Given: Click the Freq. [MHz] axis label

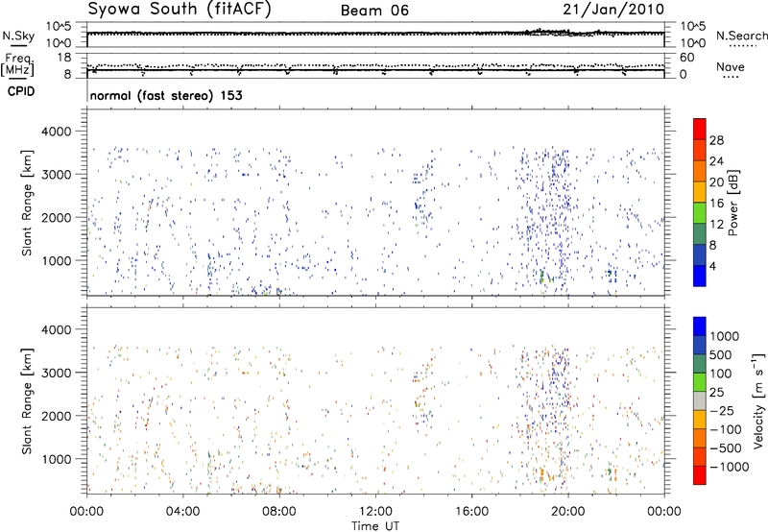Looking at the screenshot, I should [17, 65].
